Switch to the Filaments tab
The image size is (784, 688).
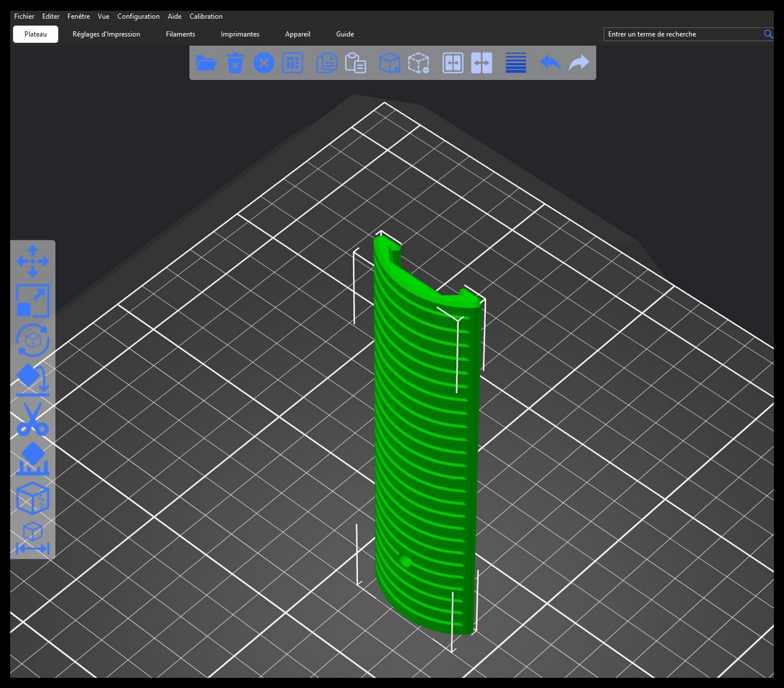[x=181, y=34]
